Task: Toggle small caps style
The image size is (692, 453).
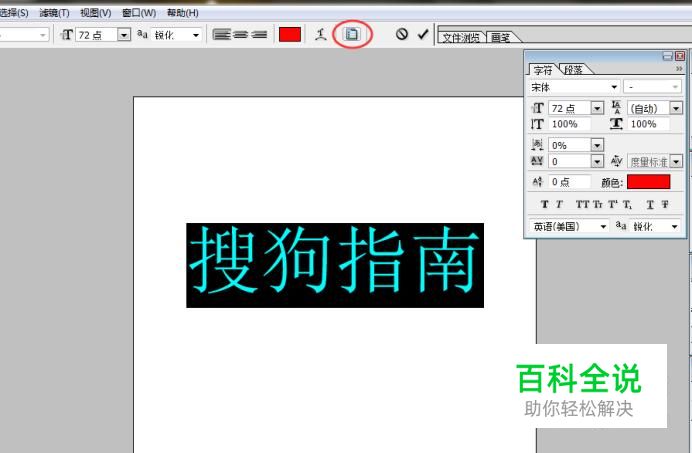Action: pyautogui.click(x=597, y=204)
